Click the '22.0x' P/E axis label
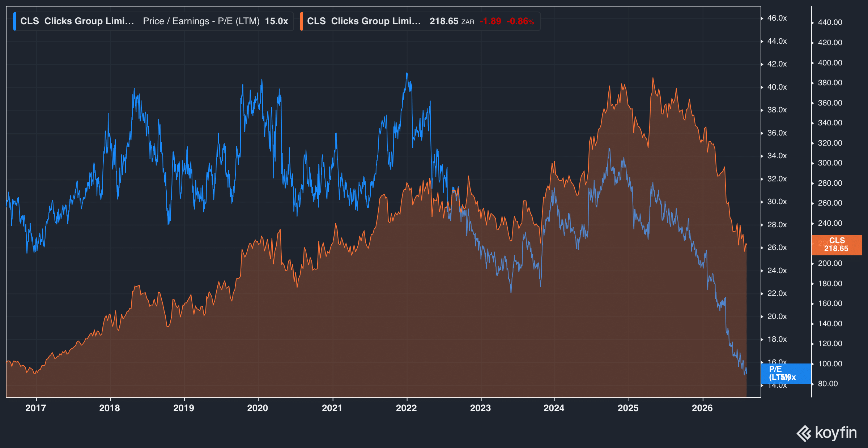 point(777,293)
